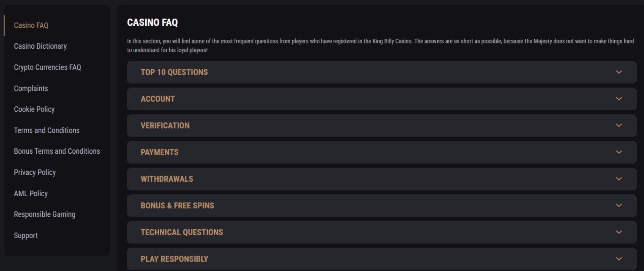
Task: View the Cookie Policy
Action: click(x=34, y=109)
